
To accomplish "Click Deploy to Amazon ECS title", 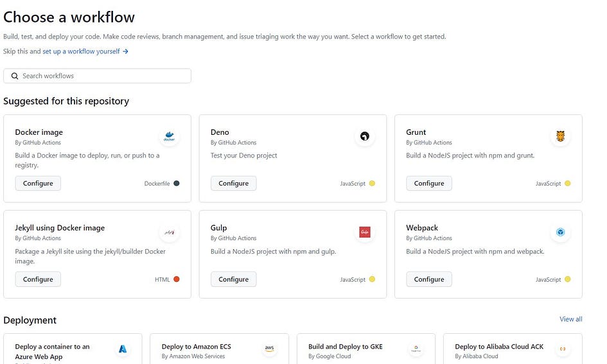I will coord(197,347).
